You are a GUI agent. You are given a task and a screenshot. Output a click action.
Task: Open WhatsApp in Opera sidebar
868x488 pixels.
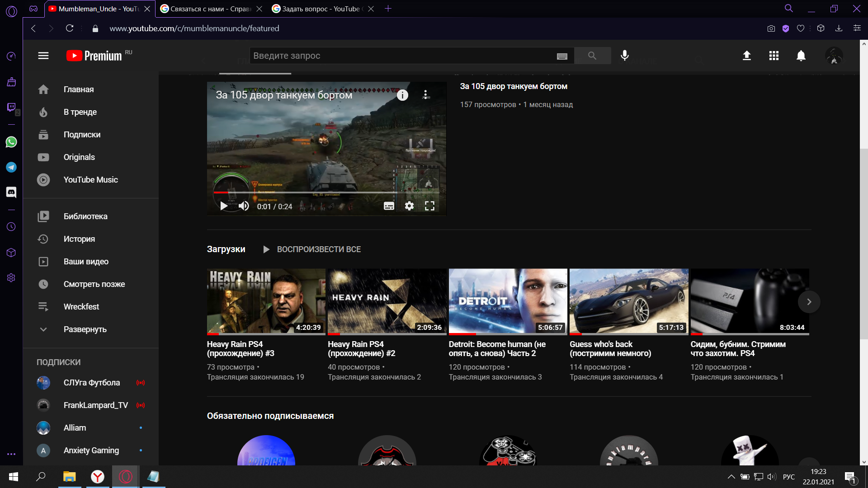pyautogui.click(x=11, y=142)
